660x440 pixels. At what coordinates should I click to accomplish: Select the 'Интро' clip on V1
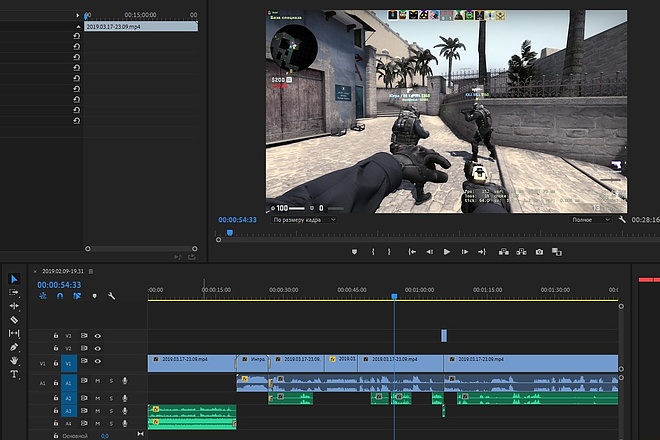tap(253, 363)
